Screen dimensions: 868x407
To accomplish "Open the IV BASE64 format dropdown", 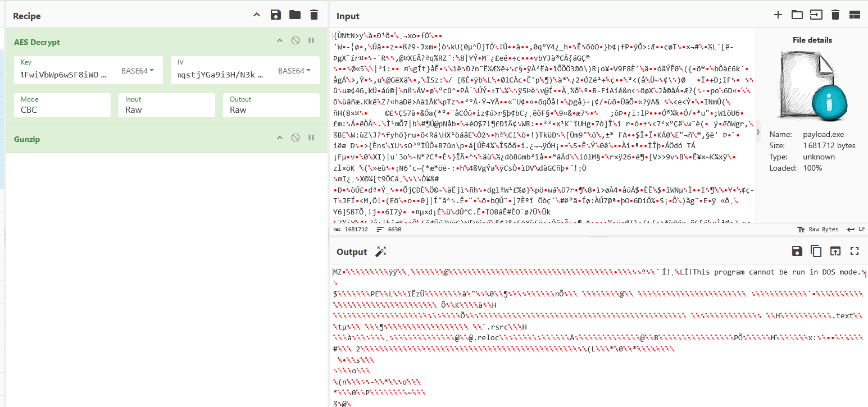I will pos(294,71).
